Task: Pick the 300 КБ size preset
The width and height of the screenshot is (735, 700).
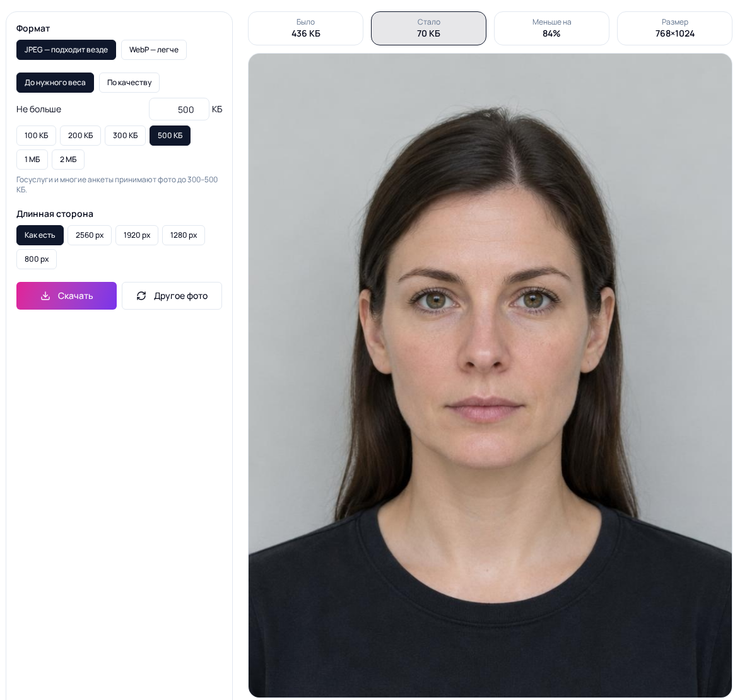Action: [x=125, y=136]
